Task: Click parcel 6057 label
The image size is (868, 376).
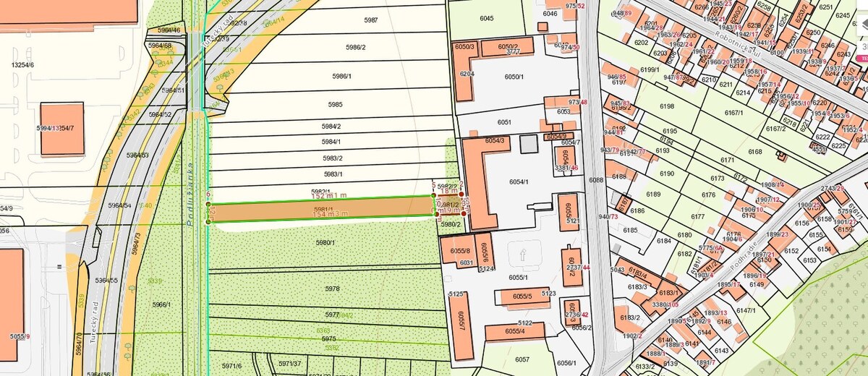Action: tap(522, 359)
